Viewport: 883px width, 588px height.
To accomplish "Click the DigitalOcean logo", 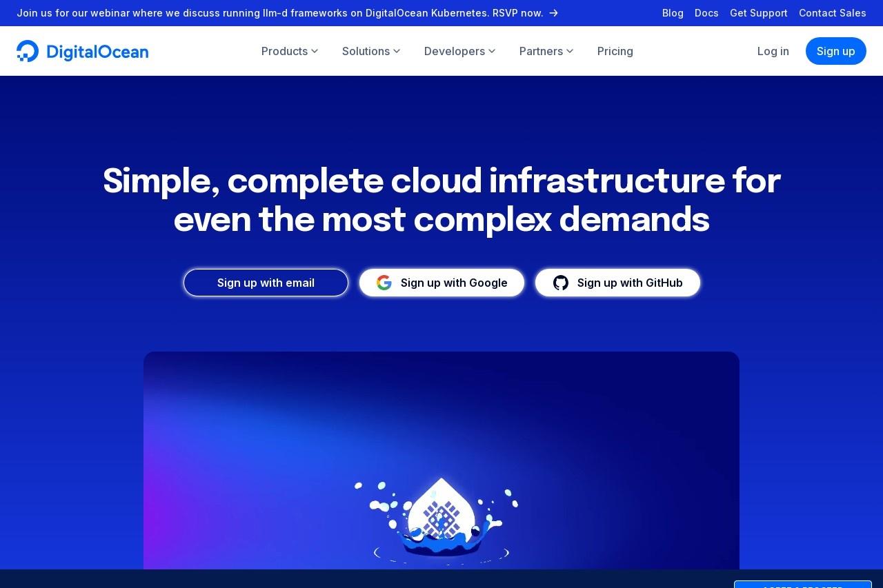I will pyautogui.click(x=82, y=50).
